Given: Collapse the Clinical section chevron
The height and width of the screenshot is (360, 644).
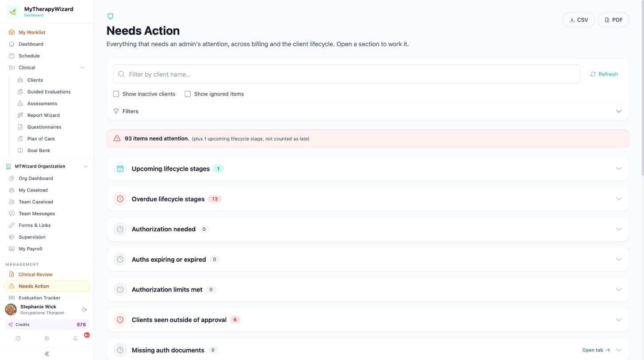Looking at the screenshot, I should (x=82, y=68).
